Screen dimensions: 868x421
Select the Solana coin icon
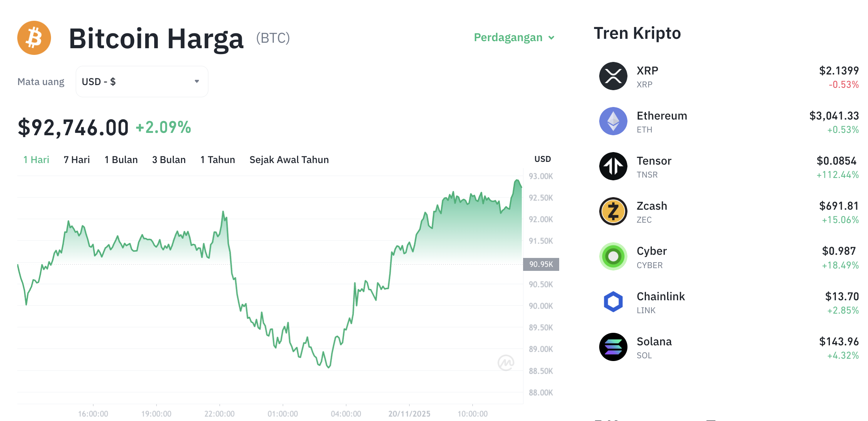613,347
